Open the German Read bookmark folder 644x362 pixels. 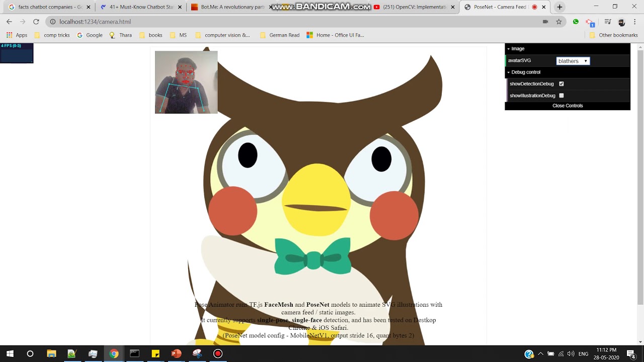[x=280, y=35]
